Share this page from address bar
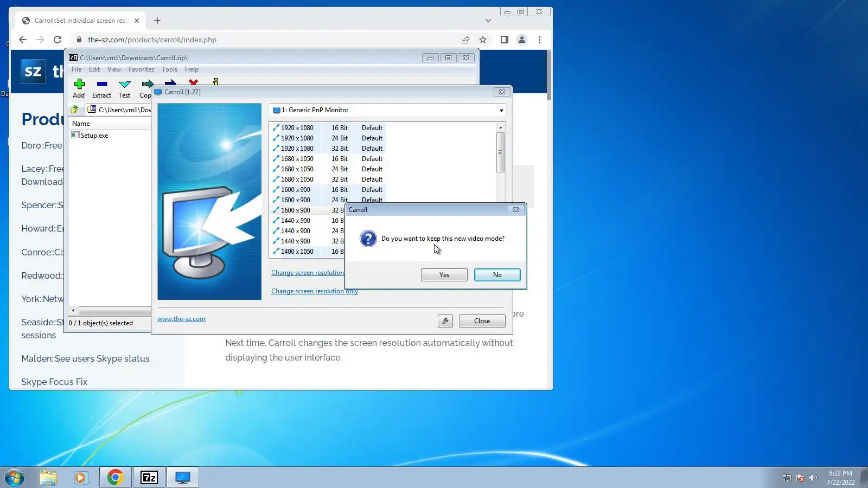The width and height of the screenshot is (868, 488). 465,40
